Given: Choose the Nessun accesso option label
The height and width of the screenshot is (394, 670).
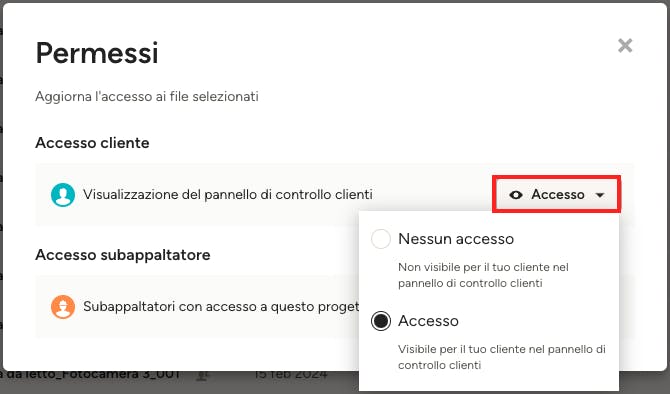Looking at the screenshot, I should 456,238.
